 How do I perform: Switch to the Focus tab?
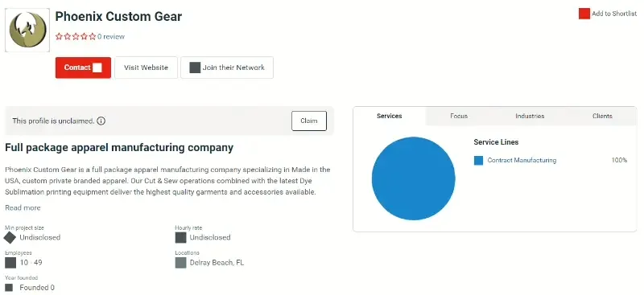459,116
